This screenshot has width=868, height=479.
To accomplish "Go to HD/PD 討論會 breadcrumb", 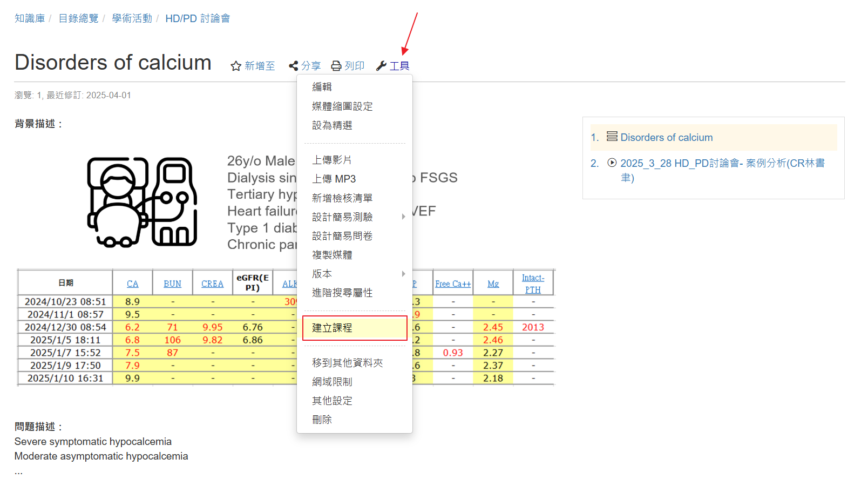I will 198,18.
